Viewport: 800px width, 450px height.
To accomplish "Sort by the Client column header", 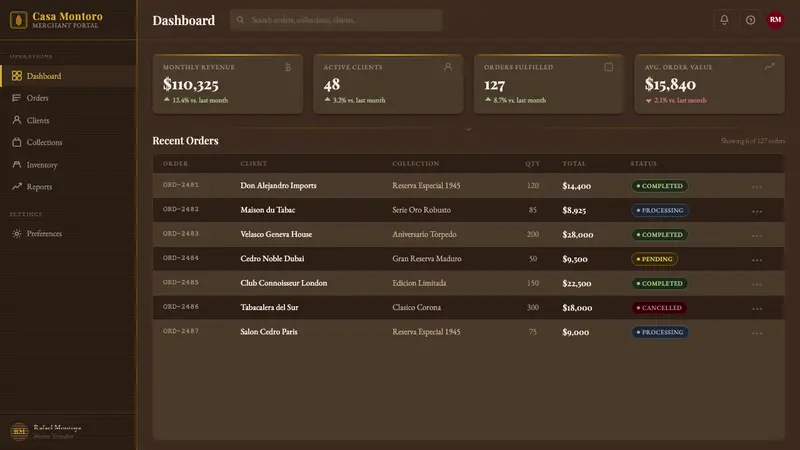I will 254,163.
